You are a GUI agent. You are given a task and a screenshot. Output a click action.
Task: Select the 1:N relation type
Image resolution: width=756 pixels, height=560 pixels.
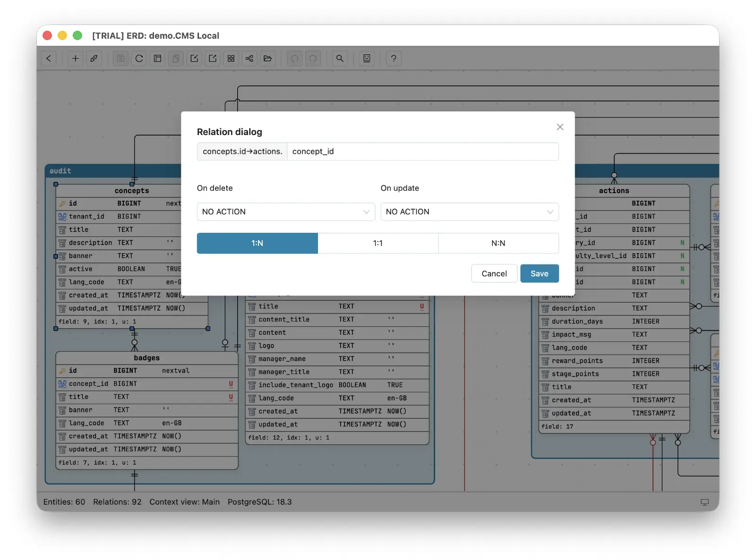(257, 243)
